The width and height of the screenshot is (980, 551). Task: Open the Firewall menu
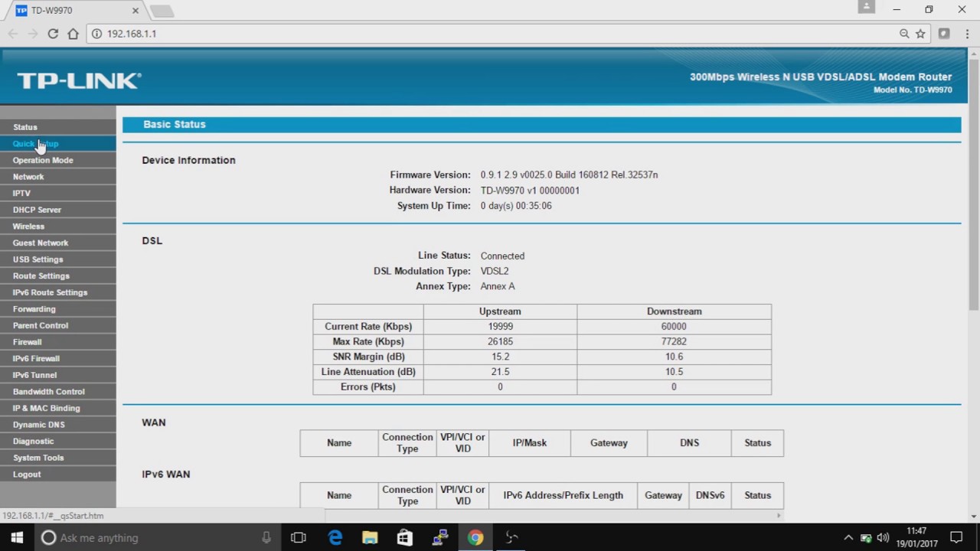58,341
